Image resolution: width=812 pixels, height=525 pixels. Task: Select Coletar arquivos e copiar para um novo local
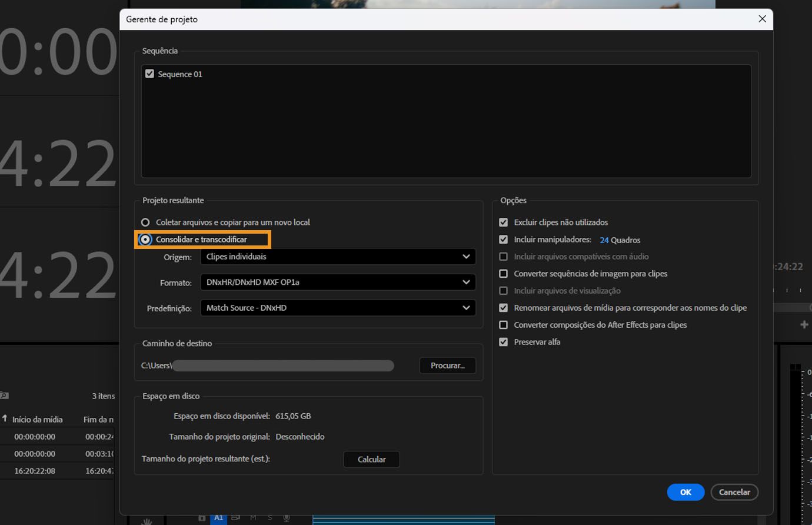145,222
